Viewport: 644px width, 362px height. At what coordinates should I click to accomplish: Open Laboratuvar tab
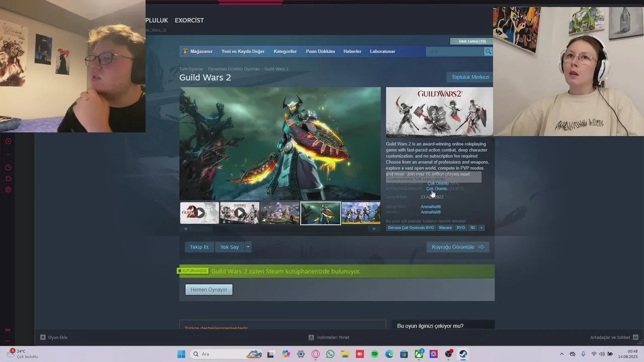[382, 51]
